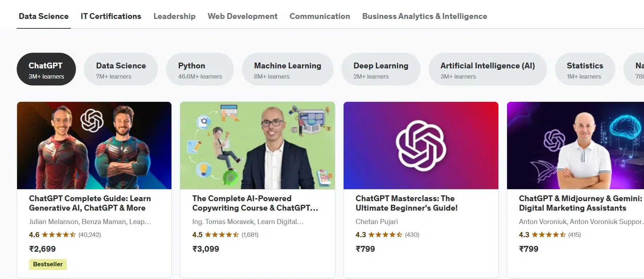Choose Artificial Intelligence (AI) topic pill
Screen dimensions: 644x279
(x=488, y=69)
